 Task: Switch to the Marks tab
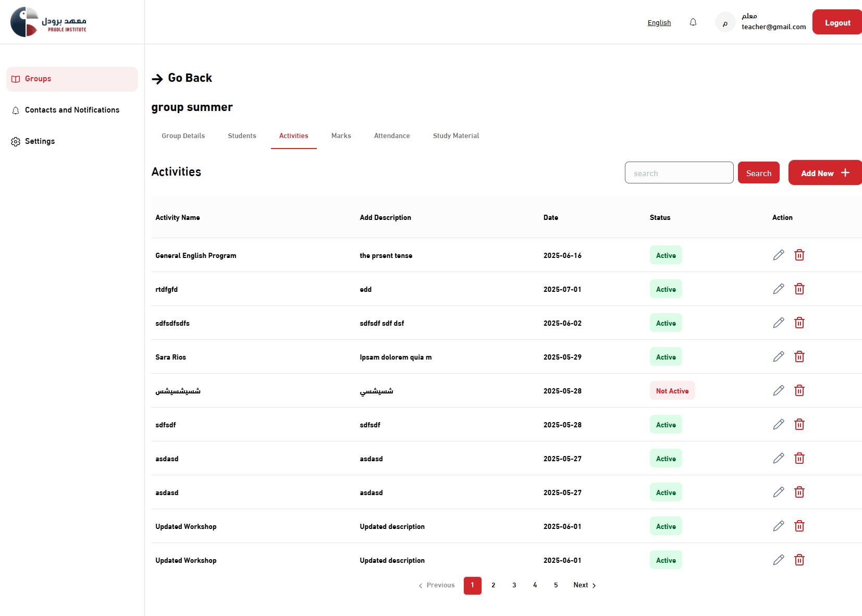tap(341, 136)
